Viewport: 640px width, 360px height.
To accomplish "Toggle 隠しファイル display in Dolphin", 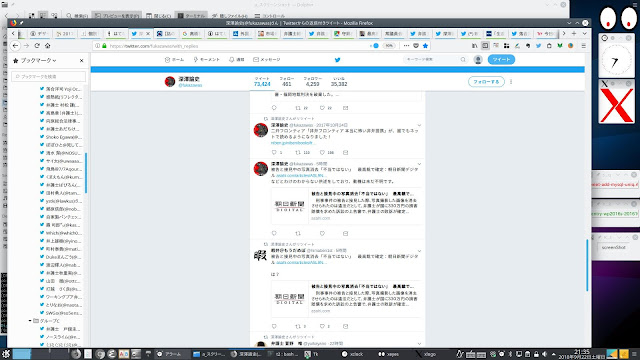I will [x=230, y=16].
